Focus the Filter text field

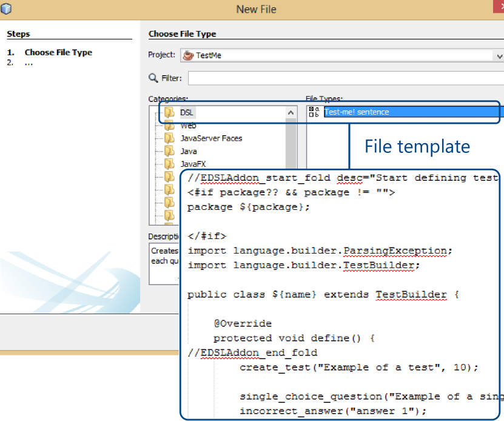pyautogui.click(x=346, y=78)
